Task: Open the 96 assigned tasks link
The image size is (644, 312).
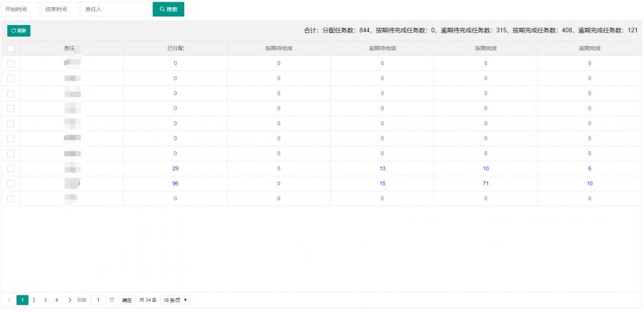Action: click(175, 184)
